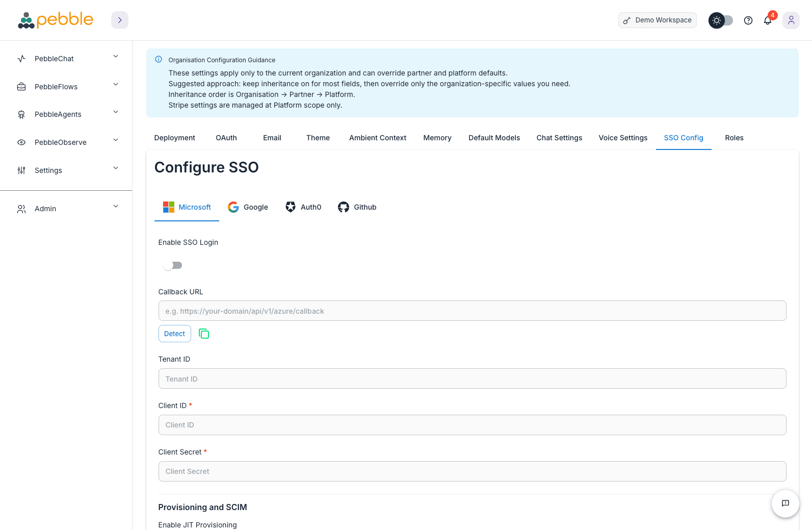This screenshot has width=812, height=530.
Task: Click the Admin users icon
Action: 21,209
